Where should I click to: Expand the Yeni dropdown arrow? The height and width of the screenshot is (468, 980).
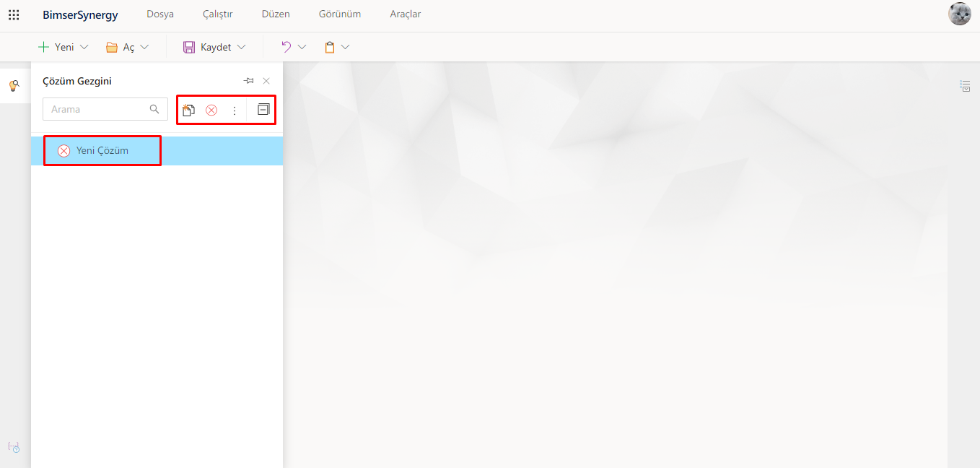pos(84,47)
